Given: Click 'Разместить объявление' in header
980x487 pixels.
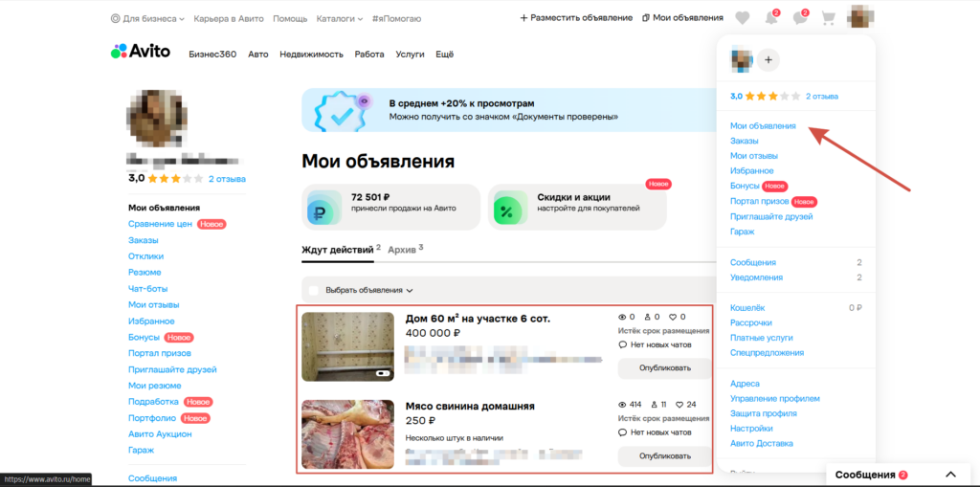Looking at the screenshot, I should (x=576, y=18).
